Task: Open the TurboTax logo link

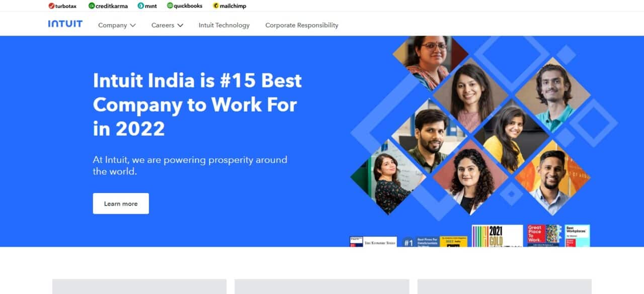Action: (x=62, y=6)
